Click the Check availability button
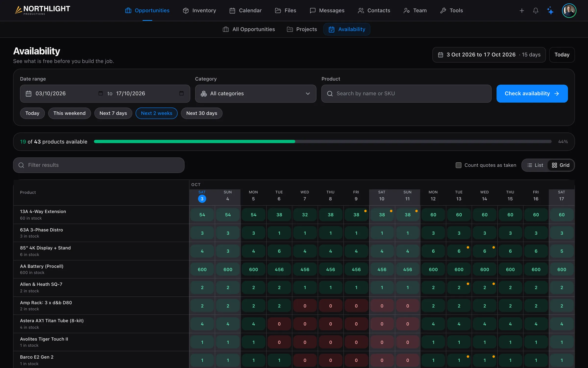This screenshot has height=368, width=588. tap(532, 93)
